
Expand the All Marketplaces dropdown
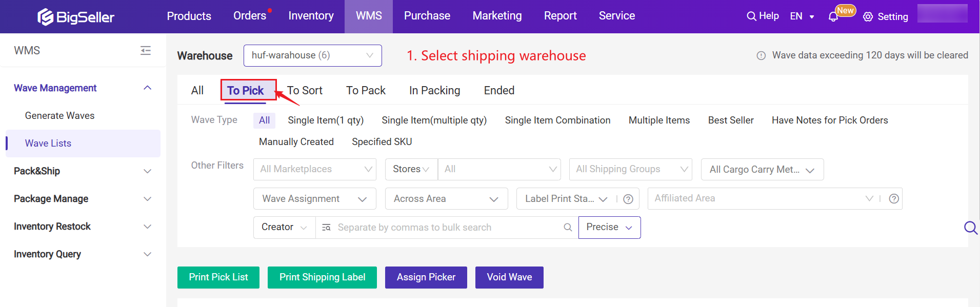(x=315, y=169)
